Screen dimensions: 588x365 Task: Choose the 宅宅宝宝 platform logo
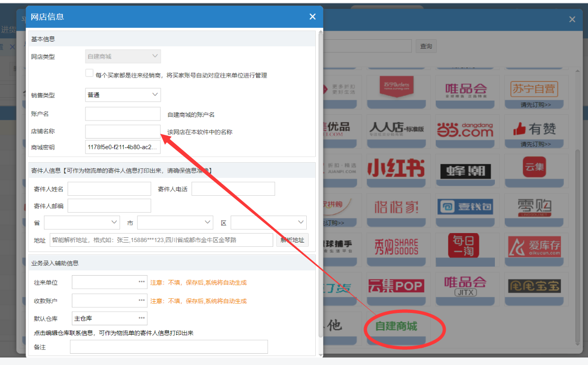534,286
